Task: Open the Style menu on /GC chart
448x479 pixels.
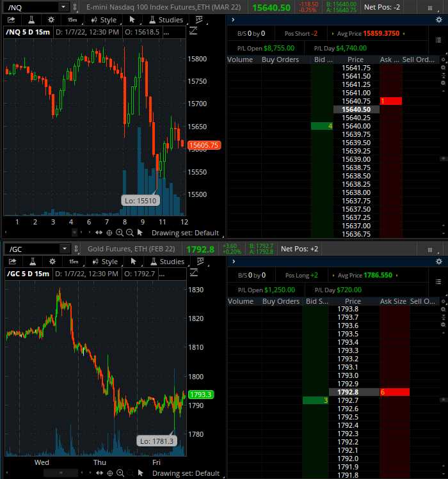Action: click(105, 262)
